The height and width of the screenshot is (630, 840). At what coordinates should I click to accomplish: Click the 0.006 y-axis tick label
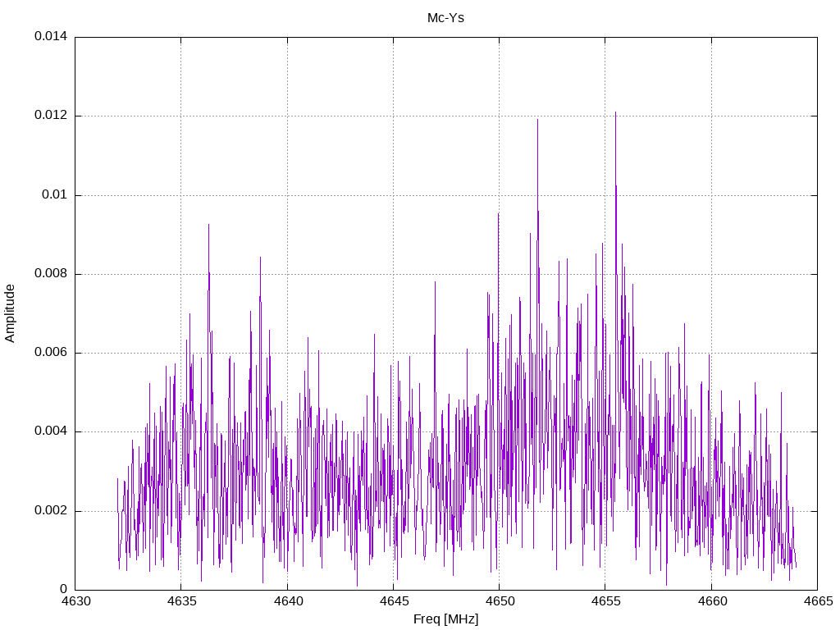pos(51,353)
